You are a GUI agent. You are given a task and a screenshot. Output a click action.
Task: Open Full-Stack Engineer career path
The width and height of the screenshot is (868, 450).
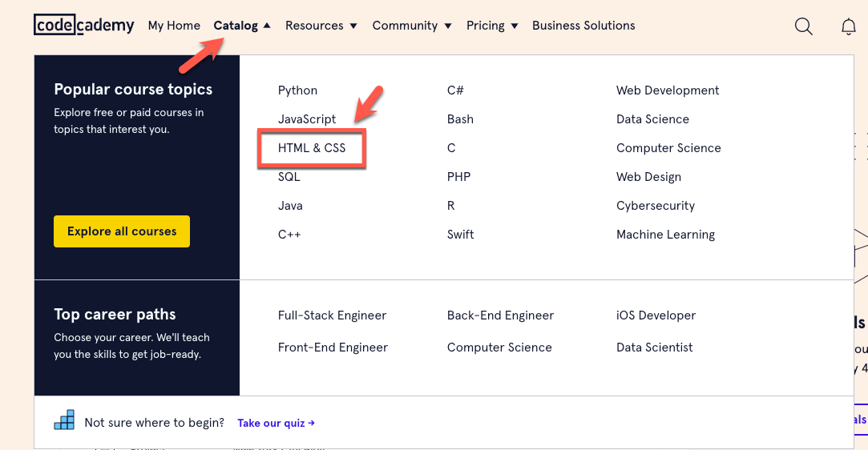[x=332, y=315]
